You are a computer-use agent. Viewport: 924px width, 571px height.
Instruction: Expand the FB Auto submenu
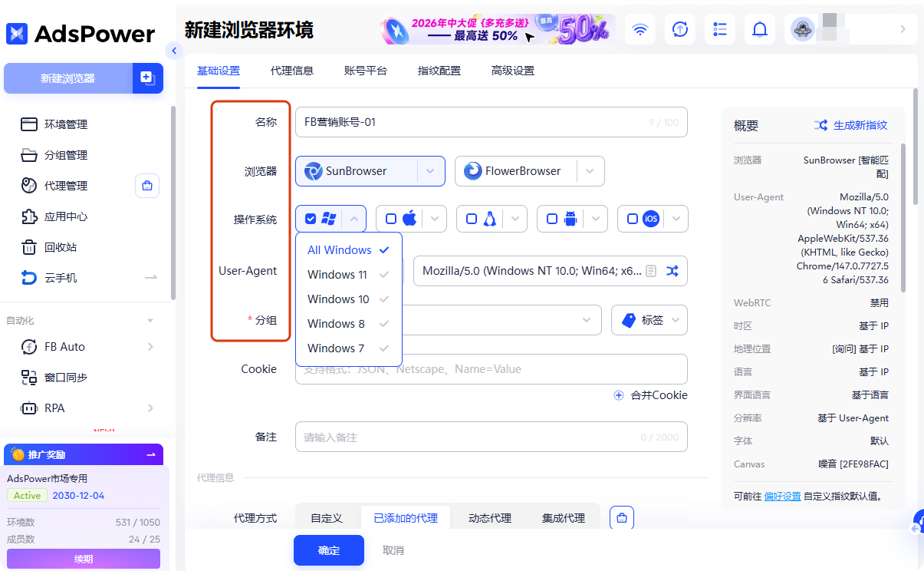click(150, 347)
